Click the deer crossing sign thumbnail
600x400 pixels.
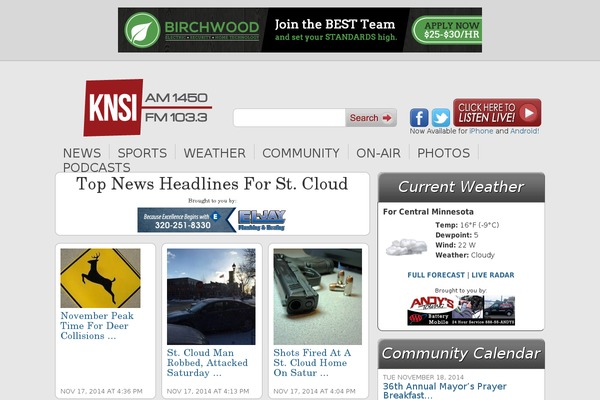click(x=100, y=278)
